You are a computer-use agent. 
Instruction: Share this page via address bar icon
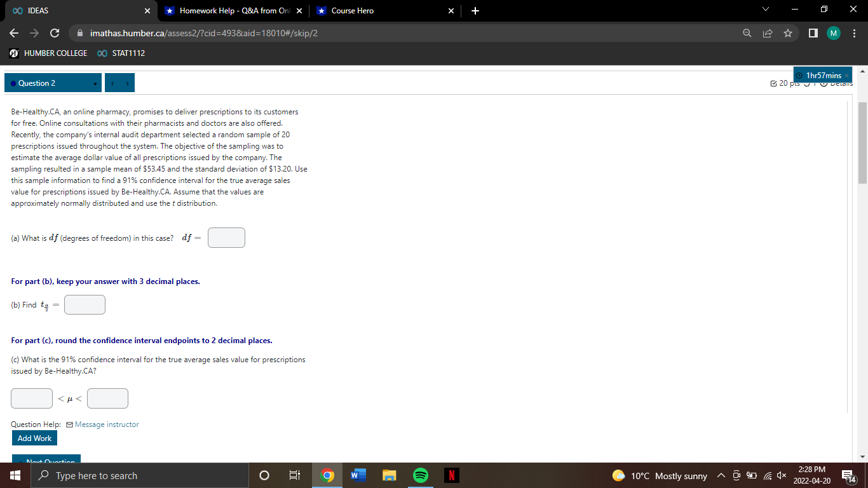(768, 33)
